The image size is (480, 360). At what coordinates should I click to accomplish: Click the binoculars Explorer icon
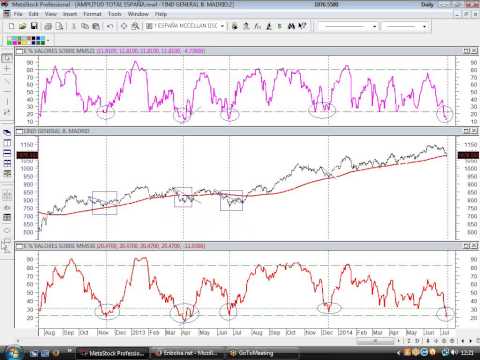[291, 26]
